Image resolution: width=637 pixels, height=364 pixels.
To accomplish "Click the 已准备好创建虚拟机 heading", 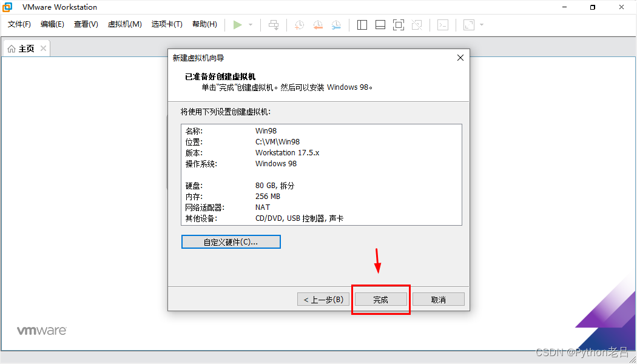I will tap(221, 77).
